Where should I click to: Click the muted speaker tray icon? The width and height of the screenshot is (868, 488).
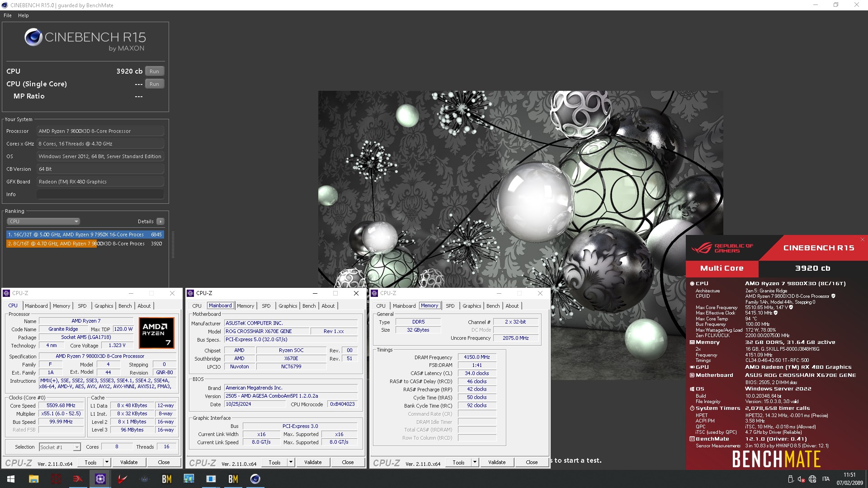pos(801,479)
